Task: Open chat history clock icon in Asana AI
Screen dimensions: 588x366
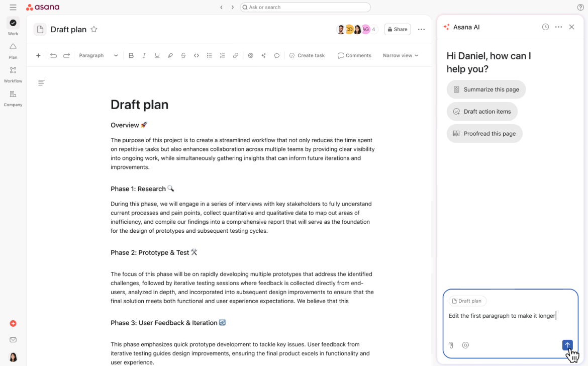Action: coord(545,27)
